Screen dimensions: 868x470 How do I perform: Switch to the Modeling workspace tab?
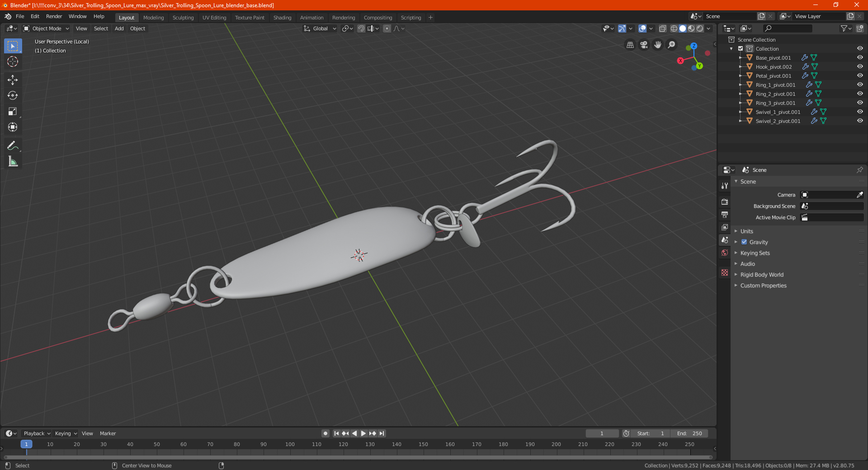153,18
